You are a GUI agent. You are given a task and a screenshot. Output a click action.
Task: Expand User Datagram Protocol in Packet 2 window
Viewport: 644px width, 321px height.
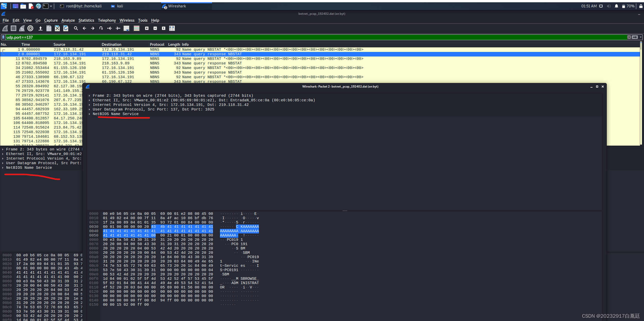point(89,109)
